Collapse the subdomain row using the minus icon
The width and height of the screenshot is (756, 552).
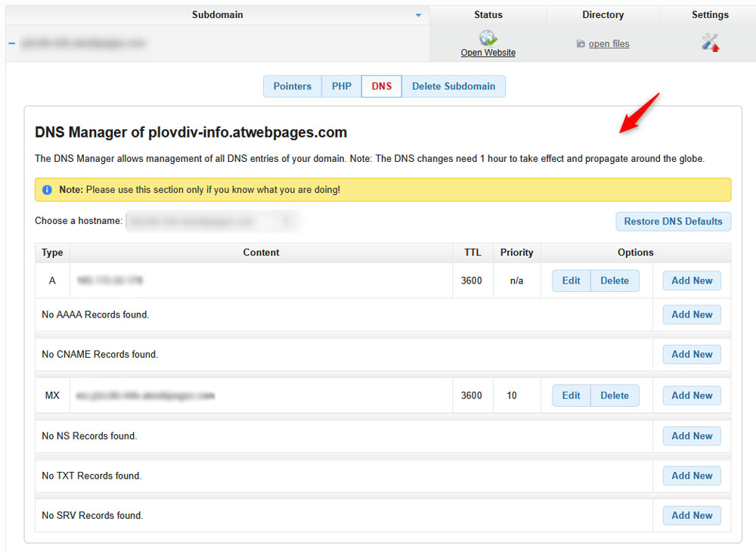point(11,43)
